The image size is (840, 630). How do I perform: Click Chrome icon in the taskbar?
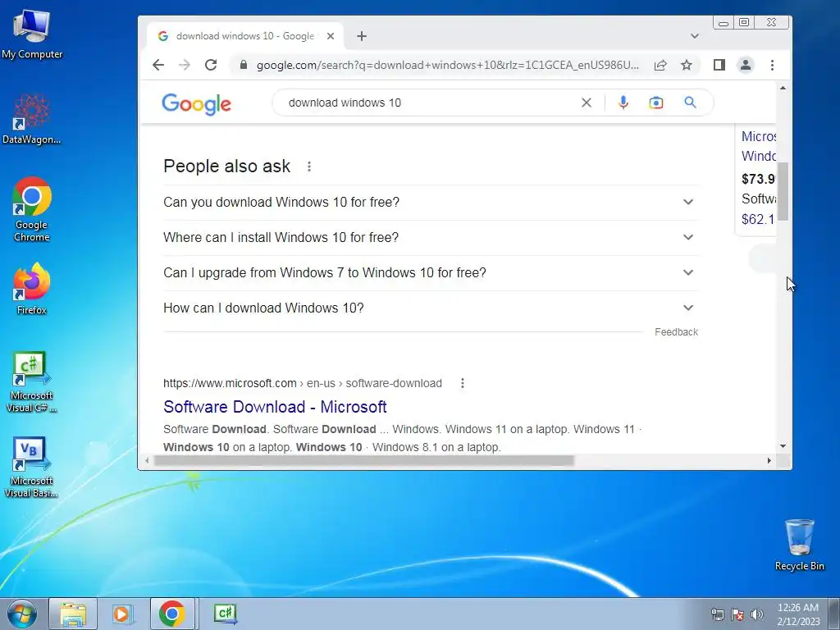coord(172,614)
